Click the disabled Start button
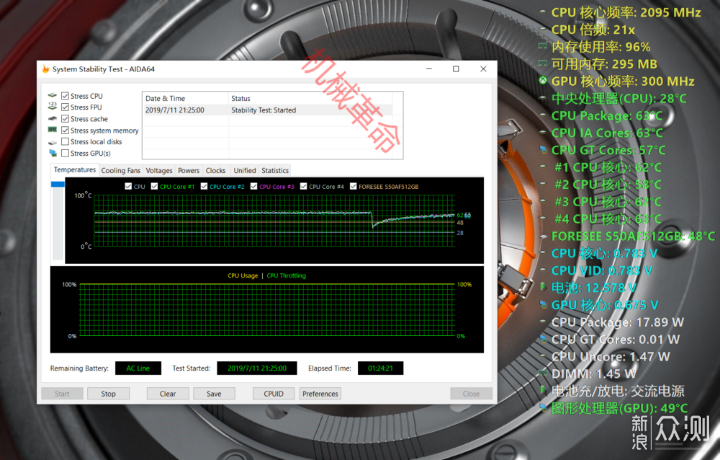The width and height of the screenshot is (720, 460). [x=62, y=393]
